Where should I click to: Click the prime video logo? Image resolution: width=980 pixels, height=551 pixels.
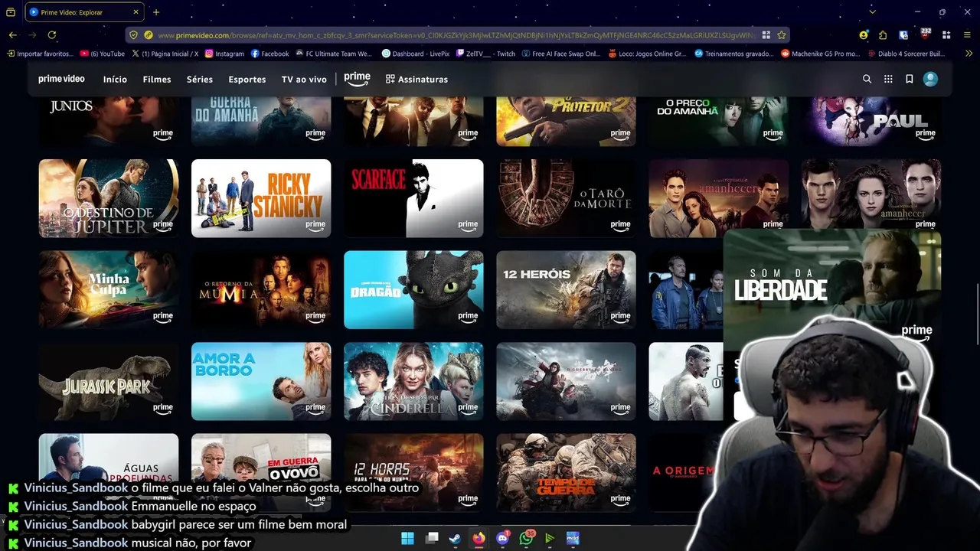(x=61, y=79)
